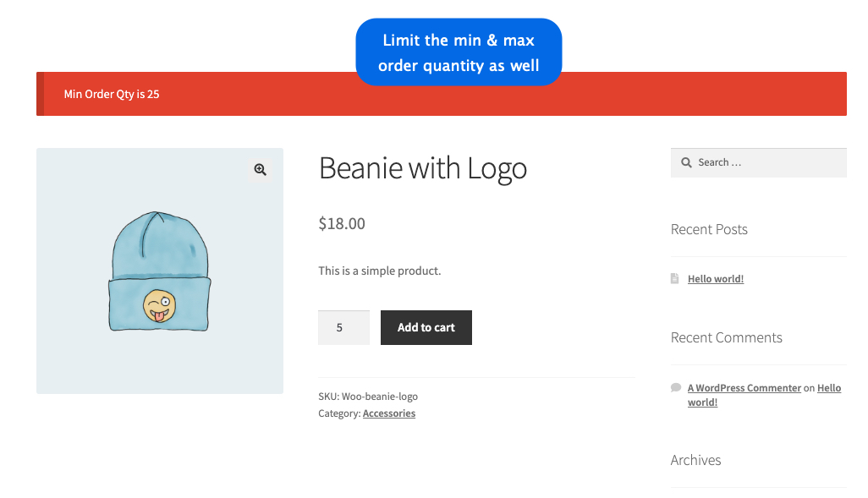Click the comment bubble icon in Recent Comments
This screenshot has height=498, width=868.
click(675, 387)
